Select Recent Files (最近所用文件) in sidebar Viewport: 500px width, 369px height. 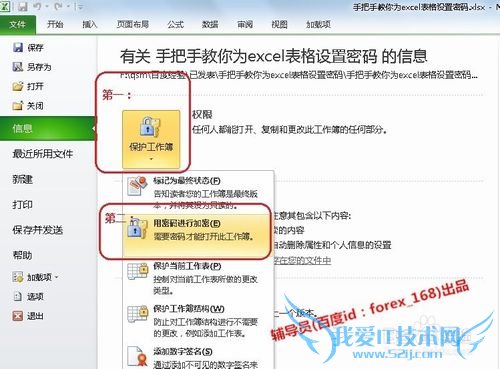[x=43, y=154]
